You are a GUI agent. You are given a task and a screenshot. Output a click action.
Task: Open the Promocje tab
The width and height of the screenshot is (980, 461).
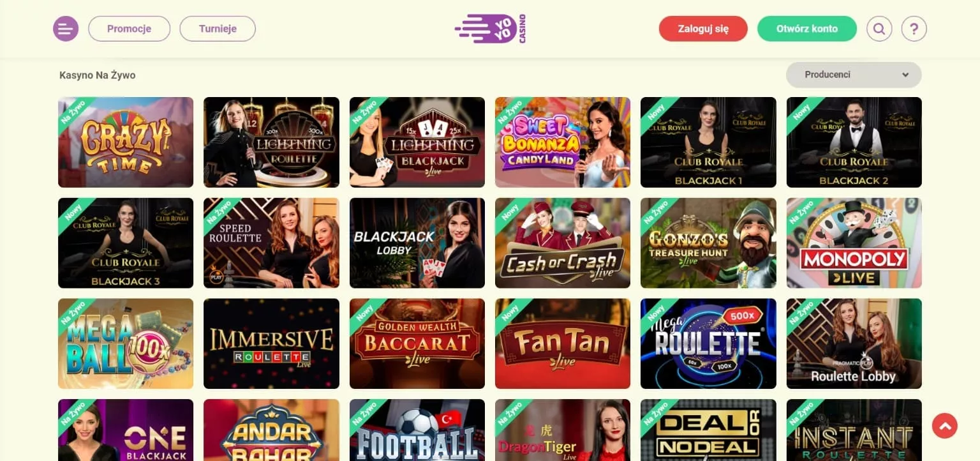click(x=129, y=29)
